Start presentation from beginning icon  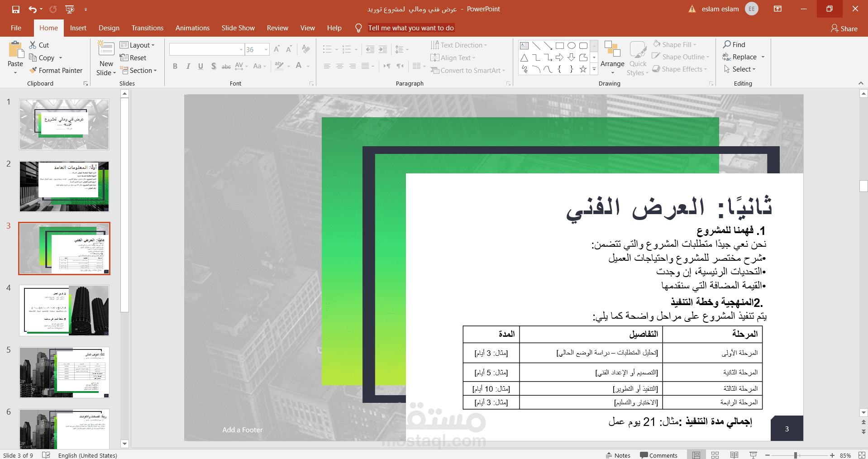point(70,9)
